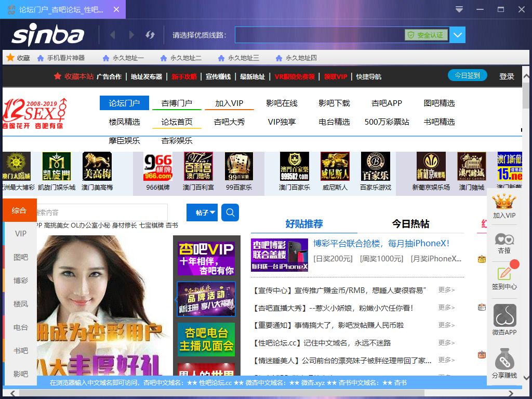Go back using the browser back arrow

pyautogui.click(x=113, y=35)
